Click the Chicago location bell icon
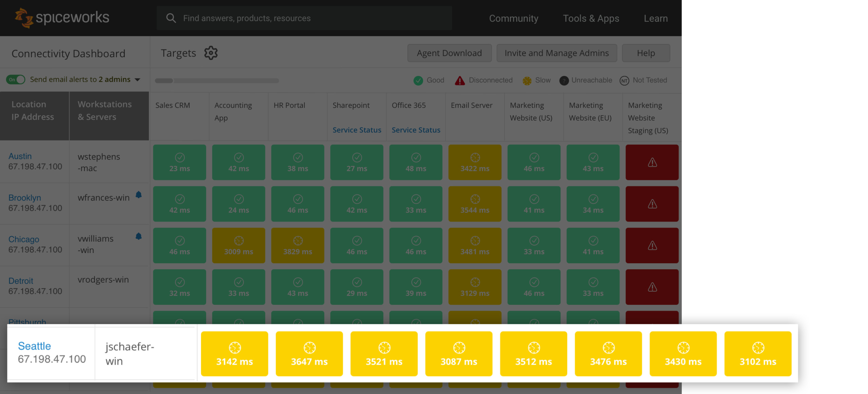This screenshot has width=868, height=394. (x=138, y=235)
